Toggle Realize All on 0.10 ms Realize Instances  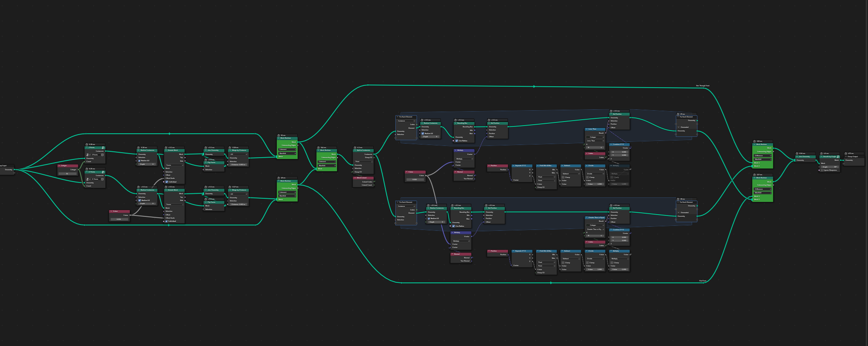tap(140, 161)
